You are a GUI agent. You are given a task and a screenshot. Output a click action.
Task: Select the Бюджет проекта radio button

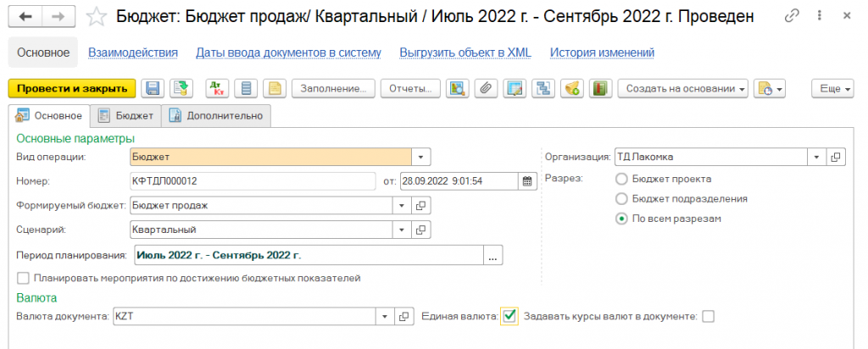coord(621,179)
